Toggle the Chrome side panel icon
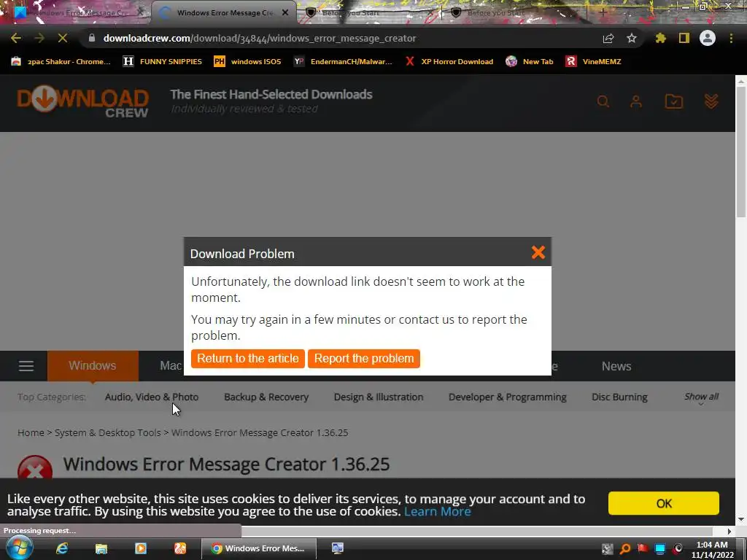This screenshot has width=747, height=560. [684, 38]
